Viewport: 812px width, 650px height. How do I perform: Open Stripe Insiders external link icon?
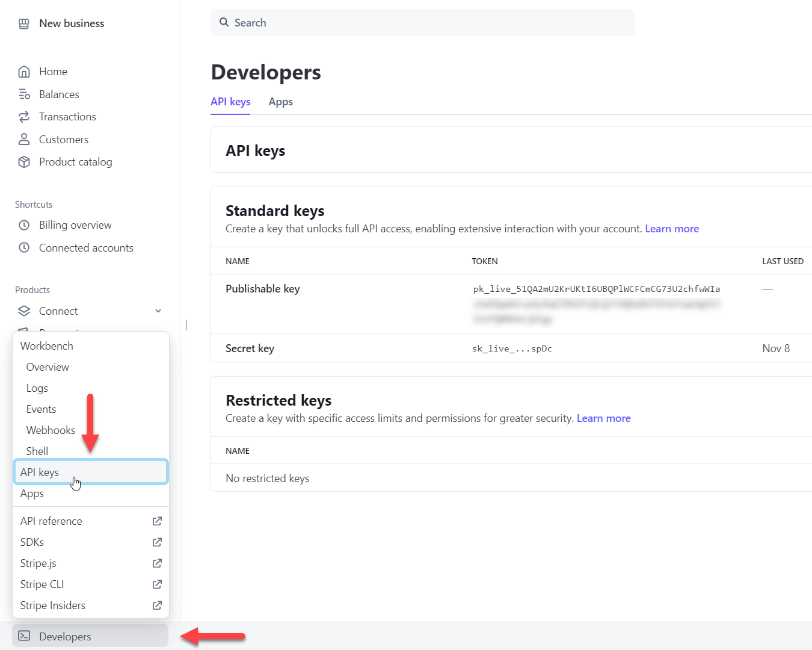pyautogui.click(x=157, y=605)
